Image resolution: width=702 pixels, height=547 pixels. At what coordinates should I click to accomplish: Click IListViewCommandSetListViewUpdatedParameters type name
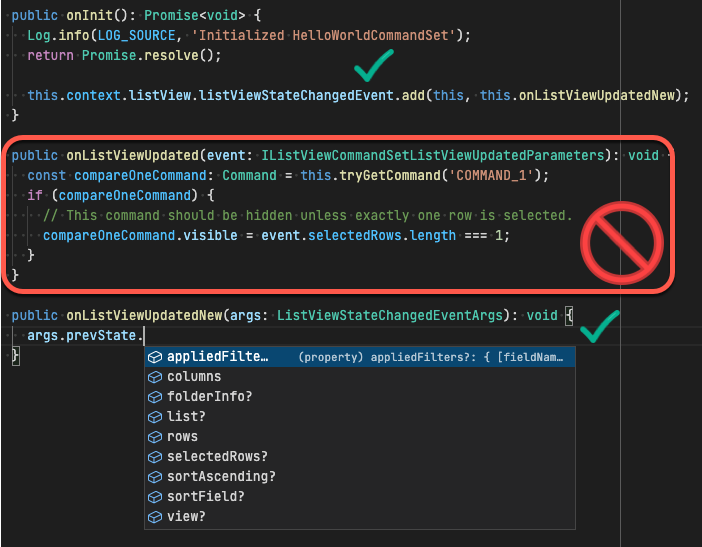click(433, 155)
